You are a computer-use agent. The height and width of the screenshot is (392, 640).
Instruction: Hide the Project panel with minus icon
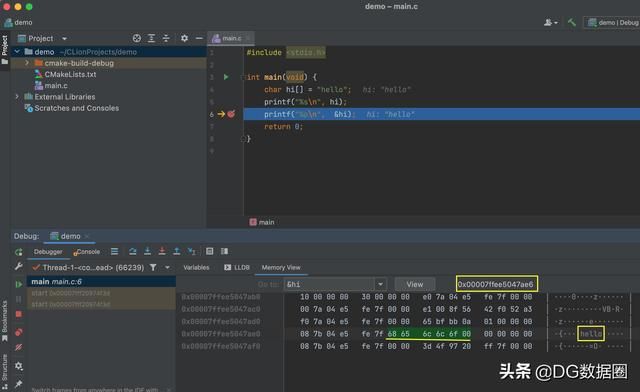pos(199,38)
